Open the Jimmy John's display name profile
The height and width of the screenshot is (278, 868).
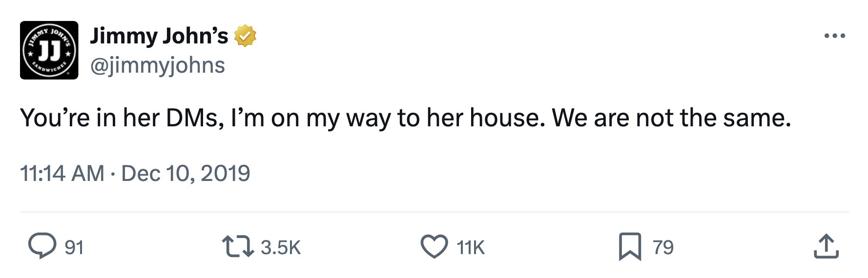159,36
